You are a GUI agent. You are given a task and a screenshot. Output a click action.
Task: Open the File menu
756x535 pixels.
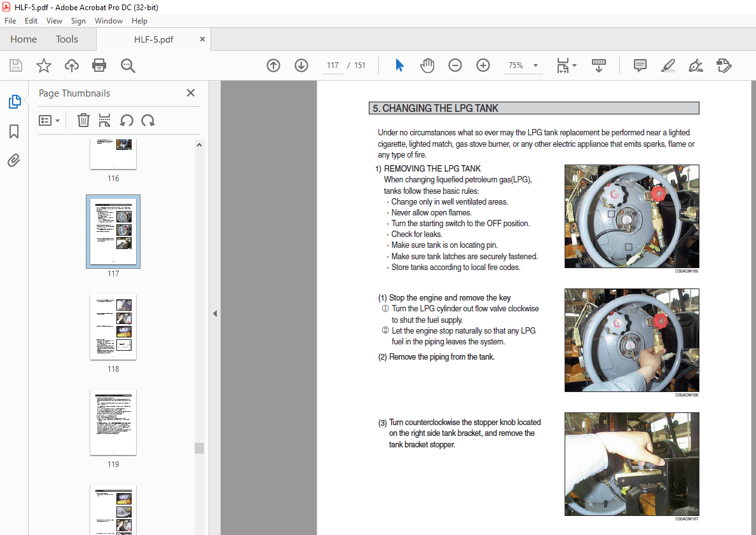click(10, 21)
